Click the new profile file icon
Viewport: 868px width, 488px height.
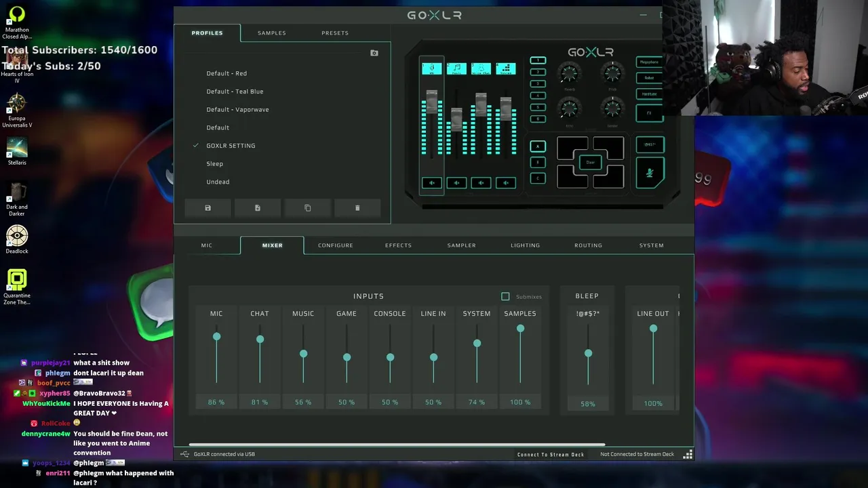tap(258, 208)
